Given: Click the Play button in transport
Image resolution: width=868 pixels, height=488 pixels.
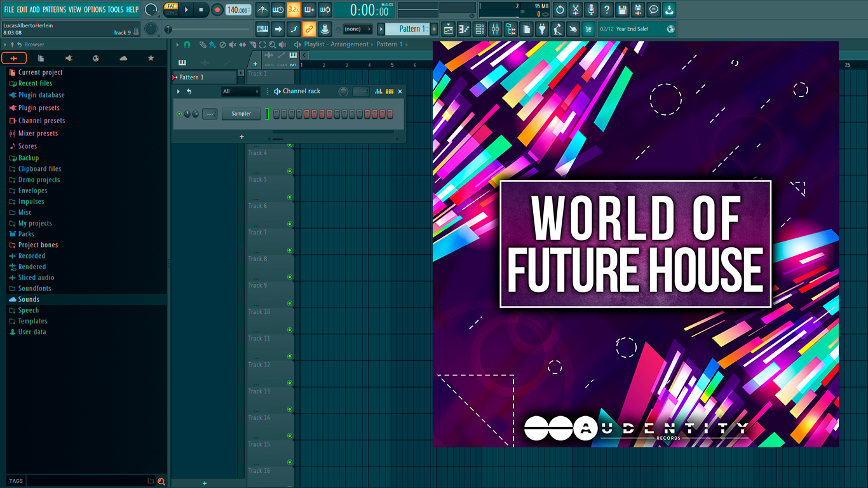Looking at the screenshot, I should [186, 10].
